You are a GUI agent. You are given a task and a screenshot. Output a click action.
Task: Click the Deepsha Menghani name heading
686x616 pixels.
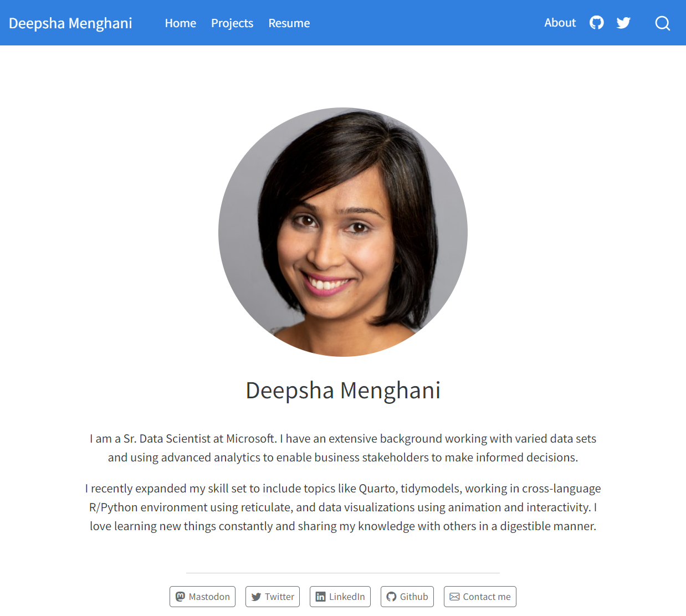click(x=343, y=391)
